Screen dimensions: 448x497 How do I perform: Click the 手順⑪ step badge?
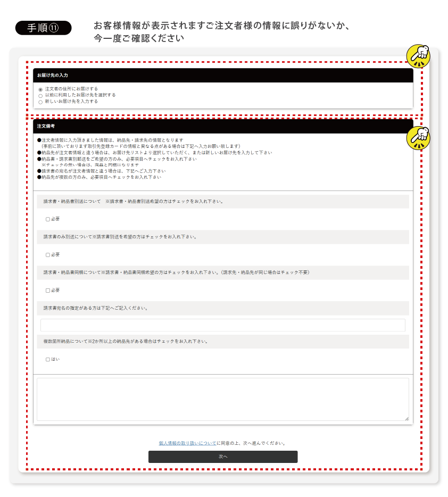[x=43, y=28]
